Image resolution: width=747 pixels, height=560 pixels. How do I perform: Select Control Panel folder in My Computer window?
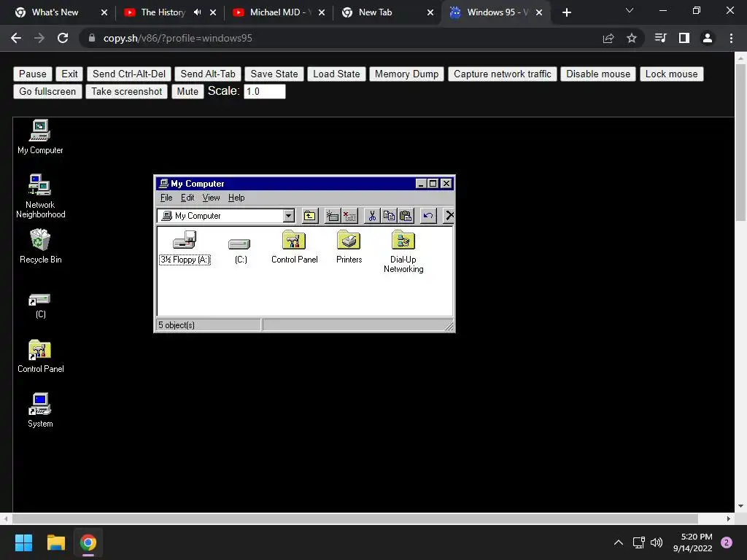click(x=295, y=247)
